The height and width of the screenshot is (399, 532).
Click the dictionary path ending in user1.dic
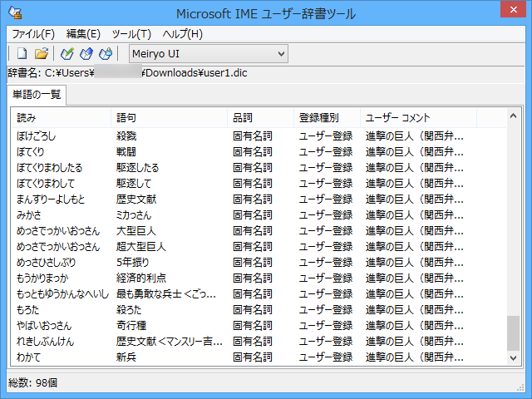pyautogui.click(x=146, y=73)
